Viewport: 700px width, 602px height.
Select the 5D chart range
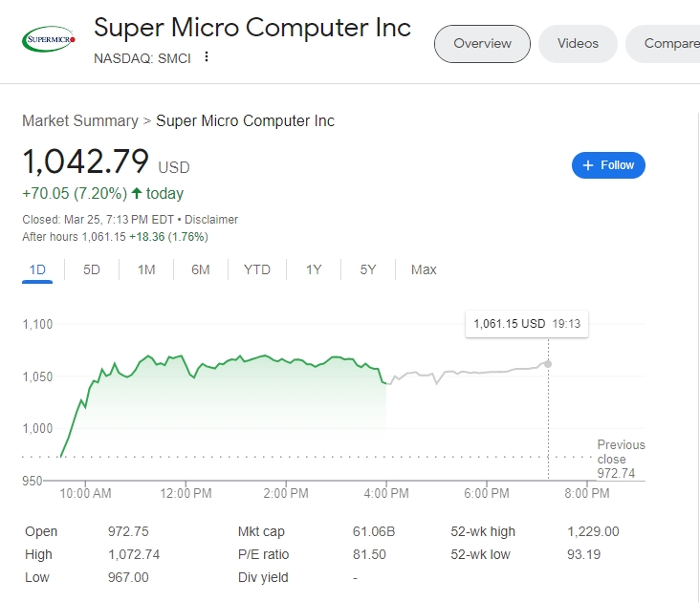click(92, 269)
